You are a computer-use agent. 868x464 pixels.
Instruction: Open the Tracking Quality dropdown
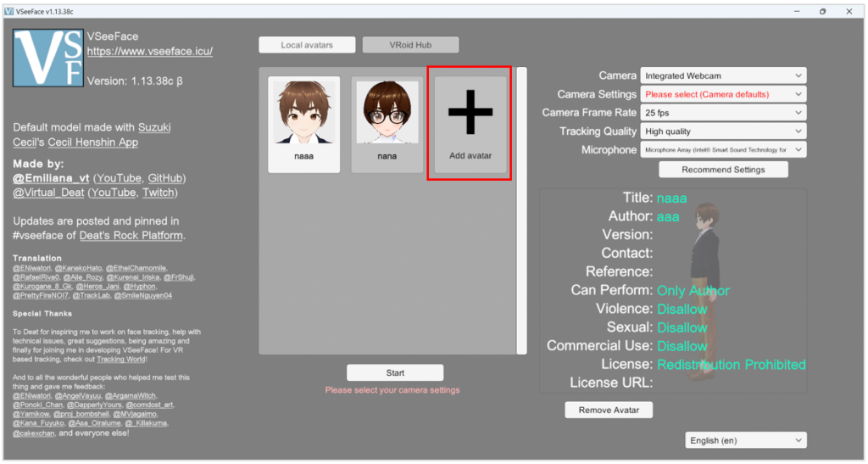pos(722,131)
